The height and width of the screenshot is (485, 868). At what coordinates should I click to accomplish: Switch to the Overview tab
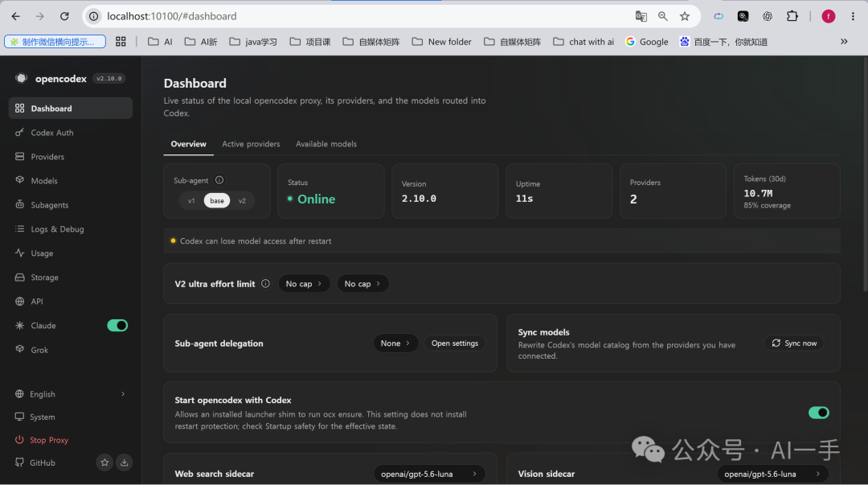pos(188,144)
